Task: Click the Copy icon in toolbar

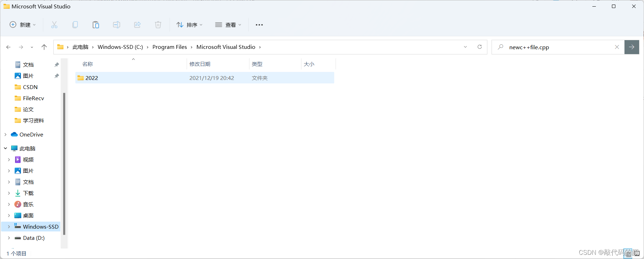Action: pos(75,25)
